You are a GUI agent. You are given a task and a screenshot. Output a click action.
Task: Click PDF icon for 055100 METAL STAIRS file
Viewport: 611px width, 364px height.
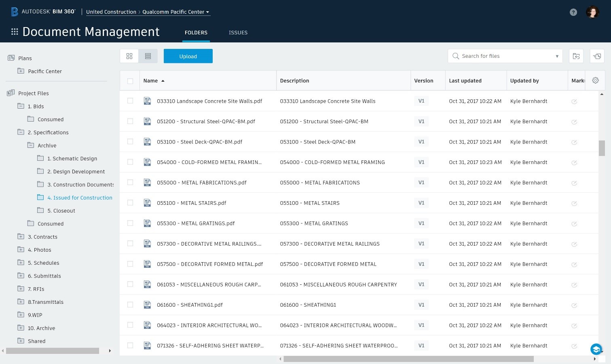click(147, 203)
